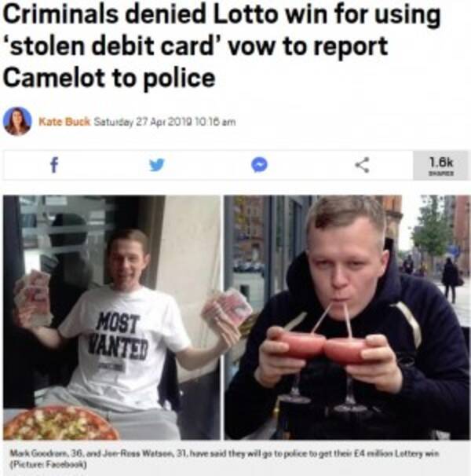Share the article on Facebook

[54, 165]
